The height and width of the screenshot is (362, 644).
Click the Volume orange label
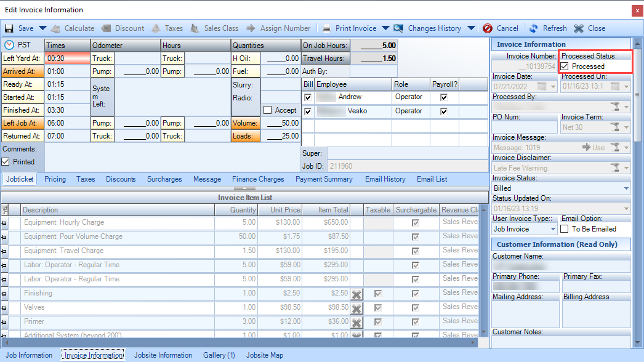click(246, 123)
